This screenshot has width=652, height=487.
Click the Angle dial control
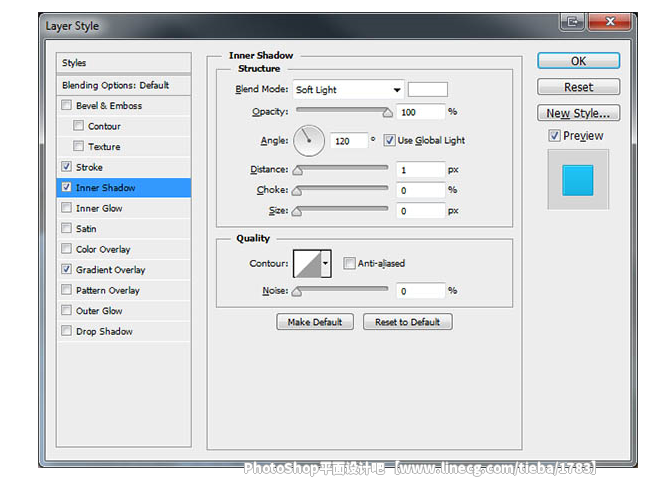coord(309,141)
